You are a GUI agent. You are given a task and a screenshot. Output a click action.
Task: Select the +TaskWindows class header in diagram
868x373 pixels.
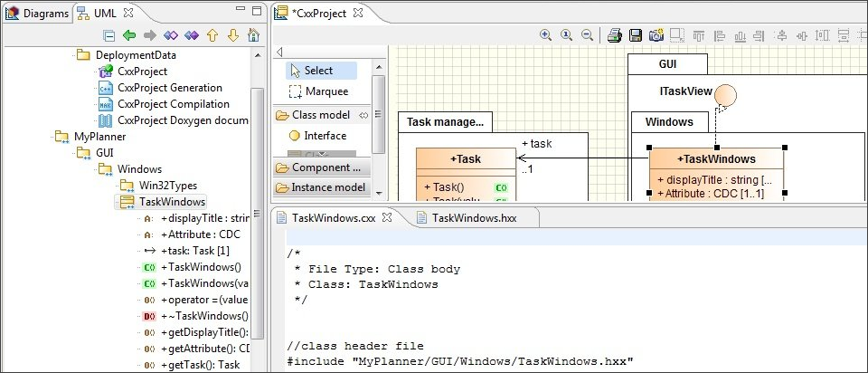[716, 159]
